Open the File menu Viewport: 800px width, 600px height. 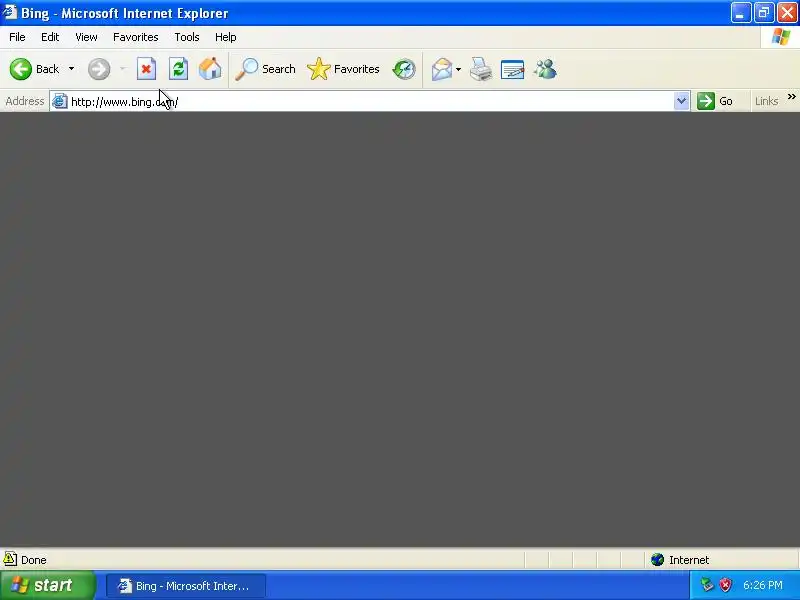tap(17, 37)
